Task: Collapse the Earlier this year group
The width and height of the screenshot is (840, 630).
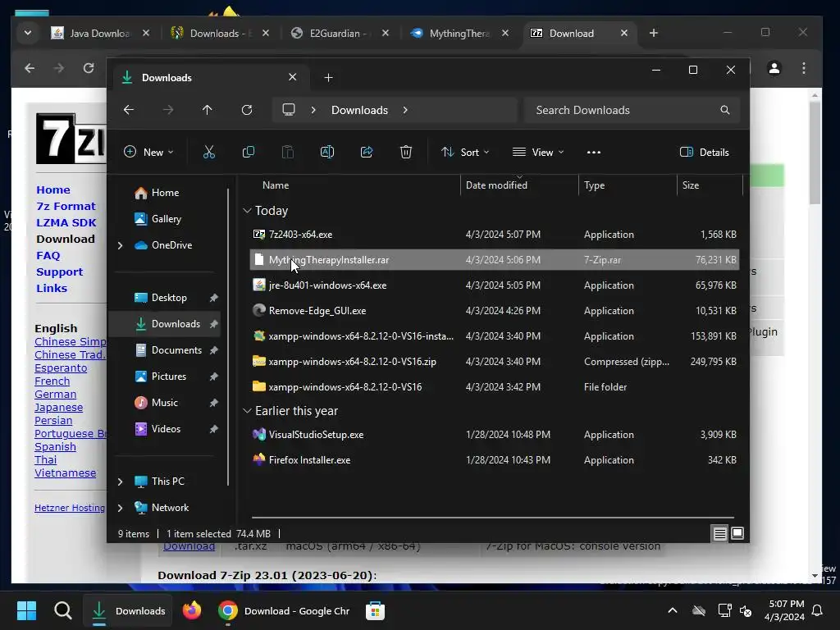Action: [247, 411]
